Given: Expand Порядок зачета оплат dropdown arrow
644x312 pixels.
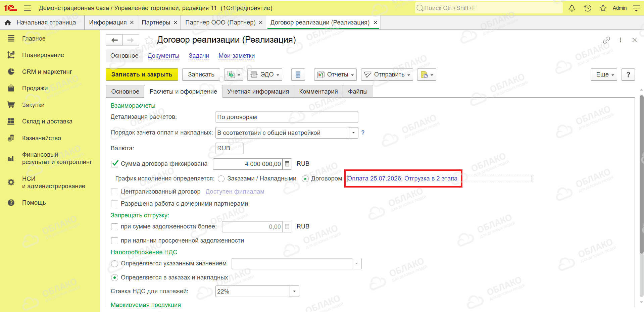Looking at the screenshot, I should tap(353, 133).
